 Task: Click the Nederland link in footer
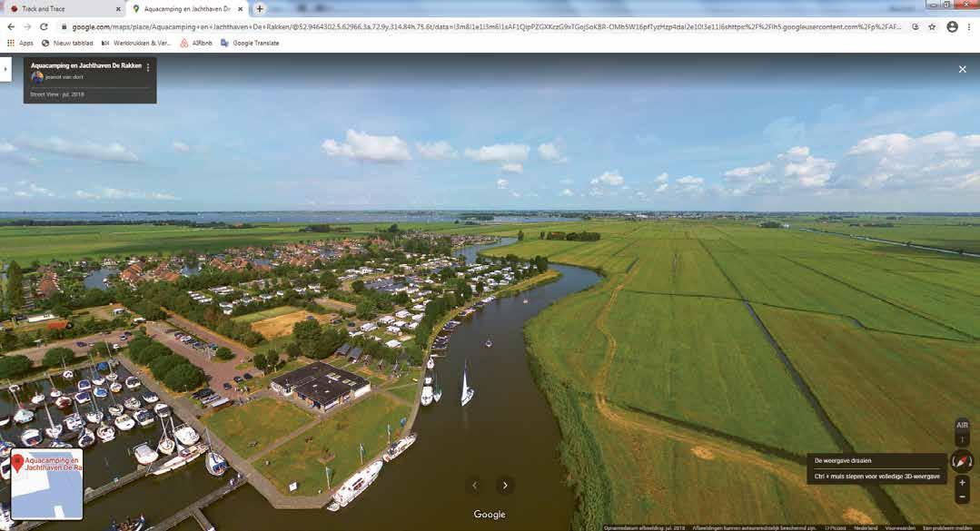[x=866, y=528]
